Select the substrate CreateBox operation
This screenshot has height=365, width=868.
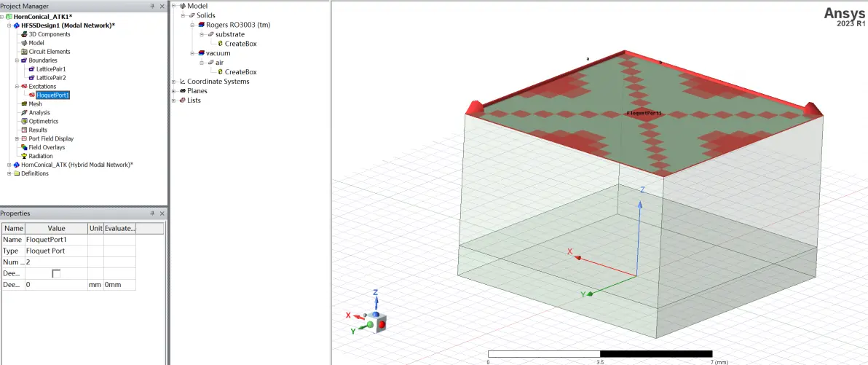point(240,44)
